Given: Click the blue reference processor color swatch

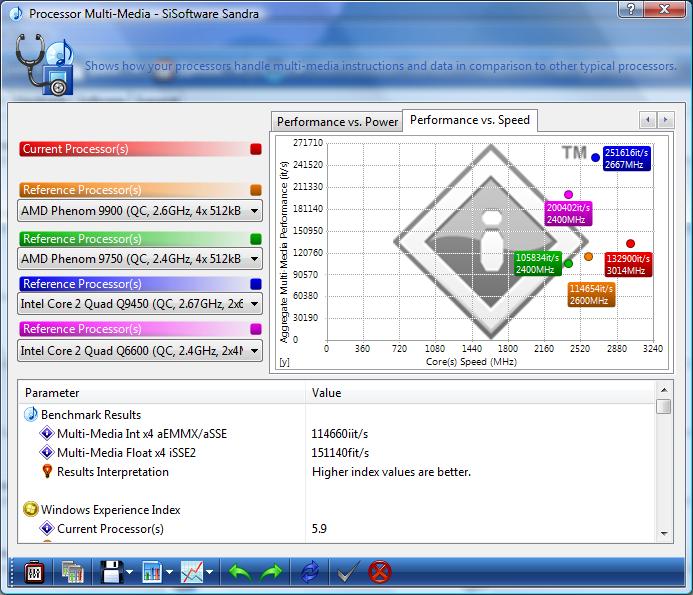Looking at the screenshot, I should point(255,284).
